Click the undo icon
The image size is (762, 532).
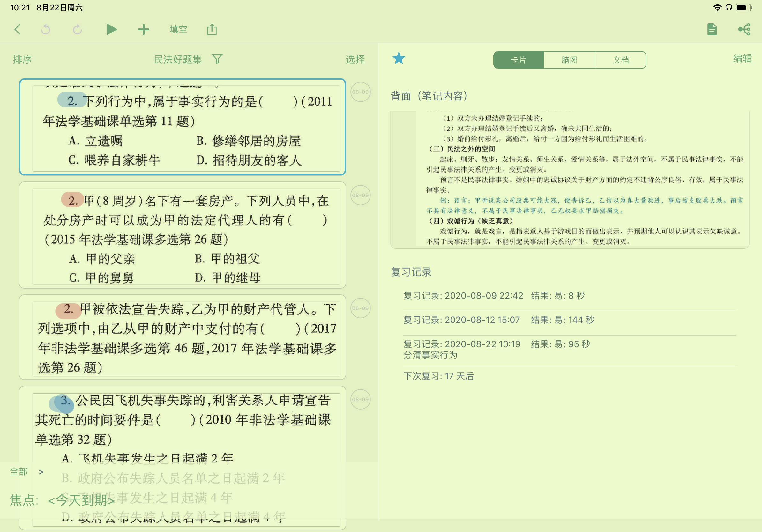tap(45, 30)
